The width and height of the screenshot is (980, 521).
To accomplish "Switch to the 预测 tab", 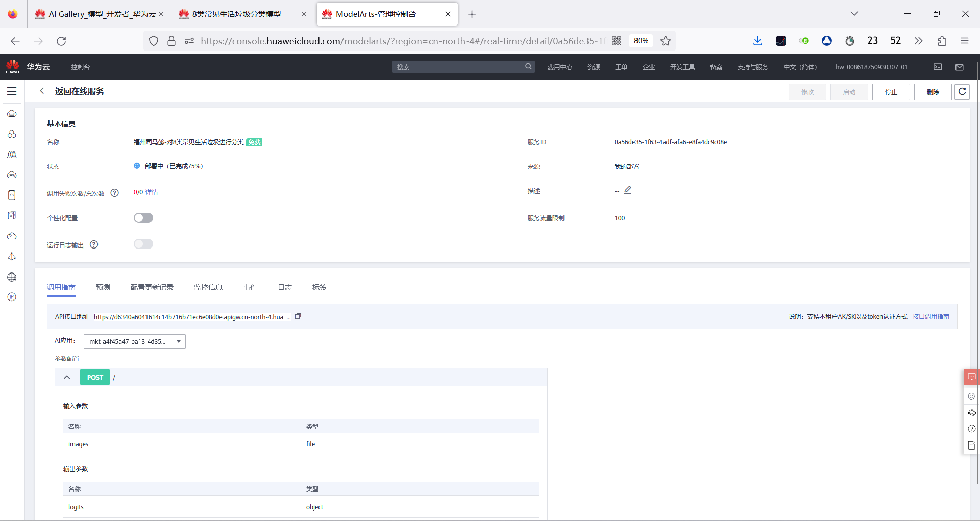I will (103, 287).
